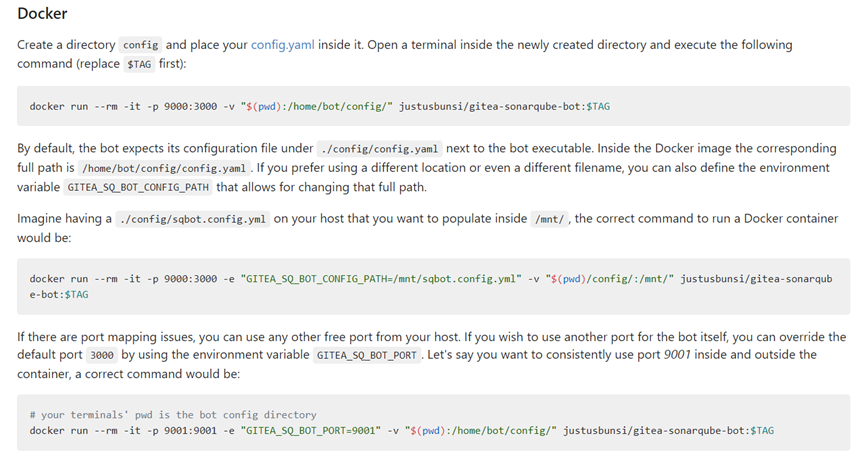The image size is (864, 464).
Task: Open the config.yaml link
Action: (283, 45)
